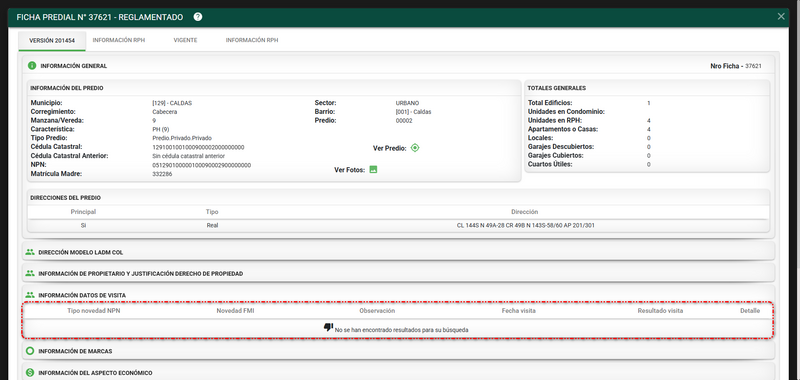The image size is (800, 380).
Task: Click the Sector value URBANO
Action: [x=407, y=103]
